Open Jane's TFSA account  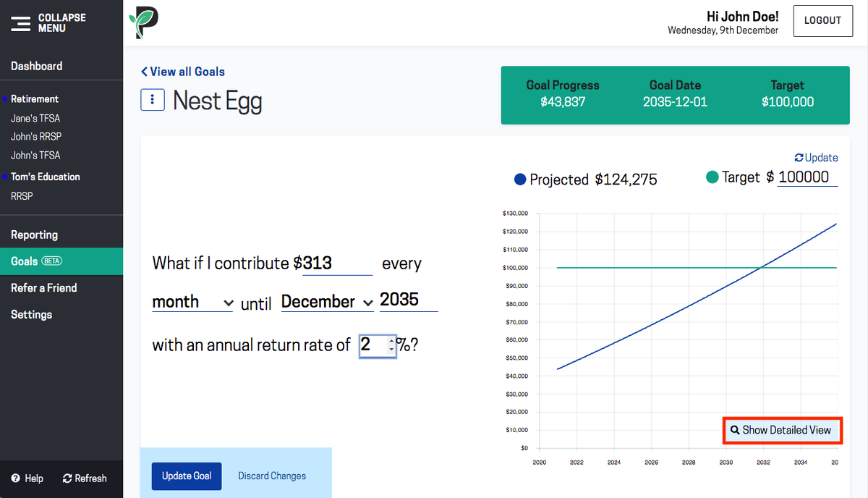35,118
